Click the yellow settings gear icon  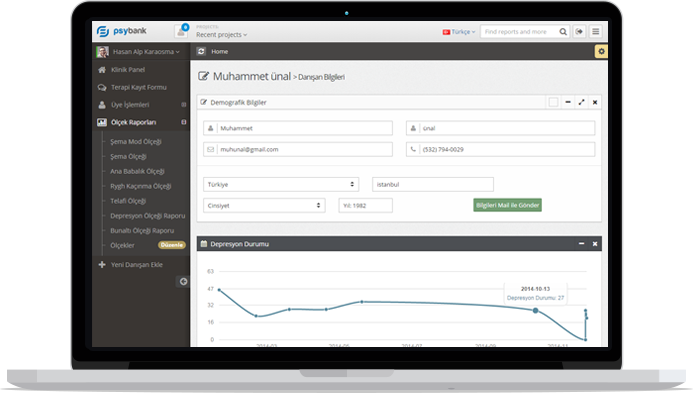point(601,51)
